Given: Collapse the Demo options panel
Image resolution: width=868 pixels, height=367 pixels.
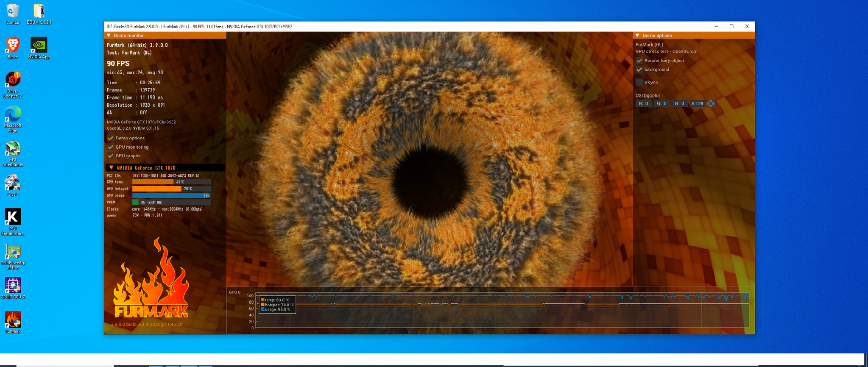Looking at the screenshot, I should point(637,36).
